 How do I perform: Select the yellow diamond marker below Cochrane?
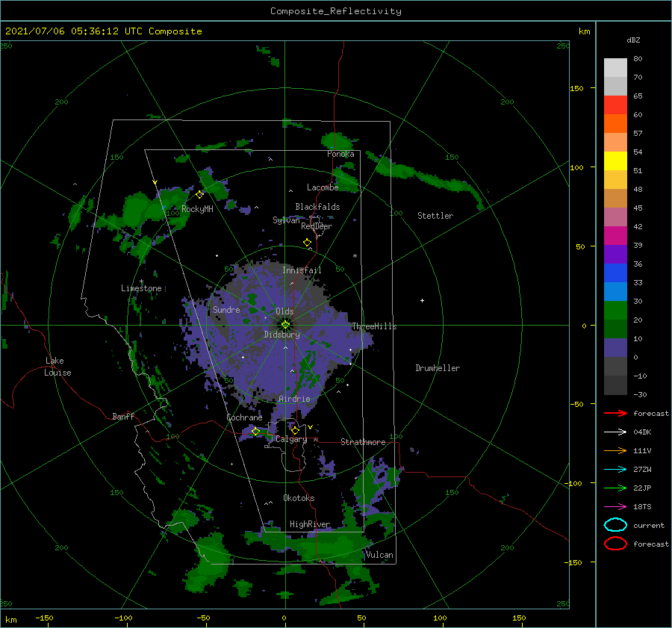256,432
